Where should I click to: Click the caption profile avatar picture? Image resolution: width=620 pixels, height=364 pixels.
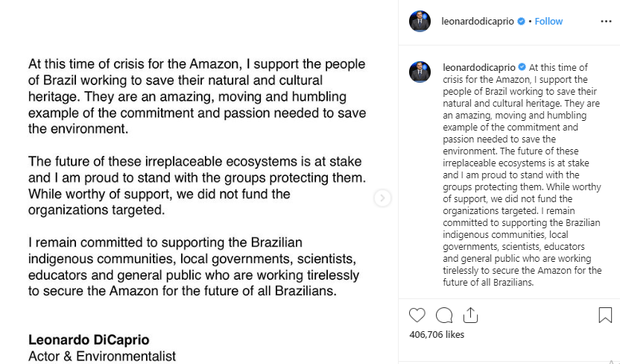click(420, 72)
